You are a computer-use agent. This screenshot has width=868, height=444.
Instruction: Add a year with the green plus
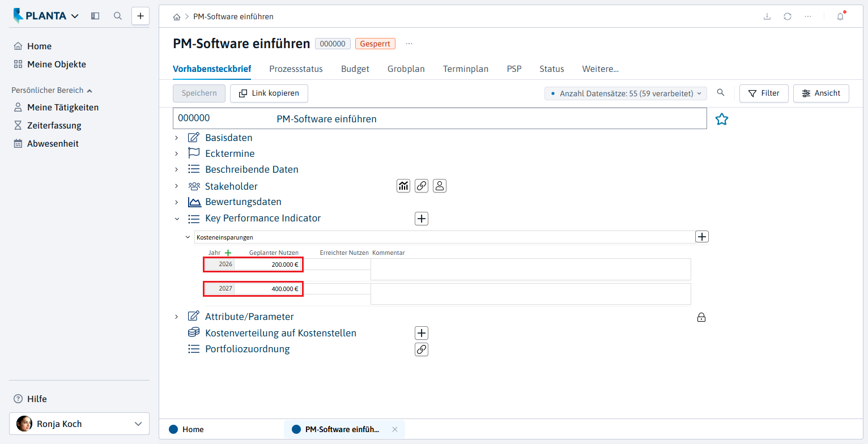click(x=228, y=253)
